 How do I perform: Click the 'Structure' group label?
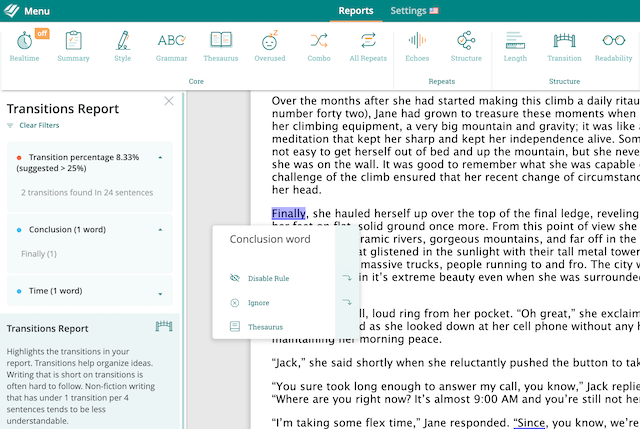click(x=564, y=81)
